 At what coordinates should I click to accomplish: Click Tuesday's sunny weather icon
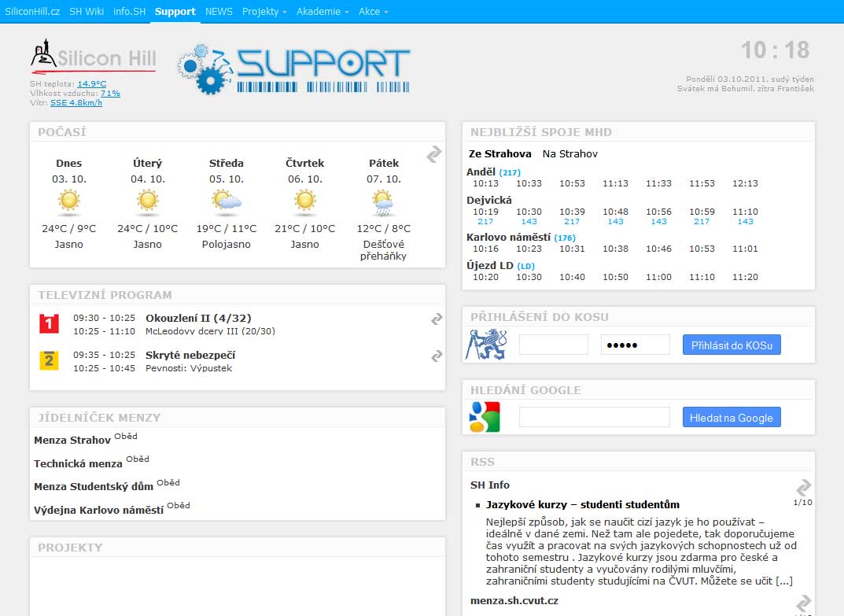(148, 201)
